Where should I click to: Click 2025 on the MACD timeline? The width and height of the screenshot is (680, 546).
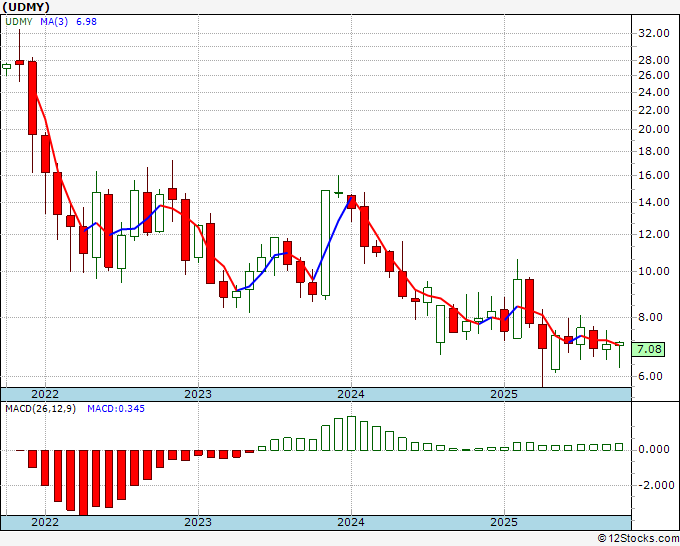pyautogui.click(x=504, y=522)
